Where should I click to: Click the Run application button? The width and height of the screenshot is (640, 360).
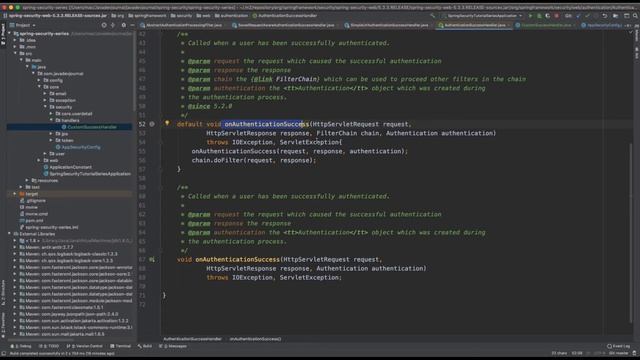pos(530,16)
